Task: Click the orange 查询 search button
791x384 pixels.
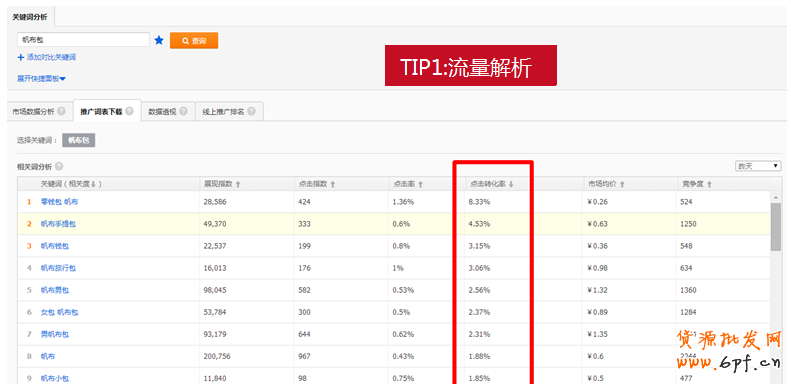Action: tap(194, 40)
